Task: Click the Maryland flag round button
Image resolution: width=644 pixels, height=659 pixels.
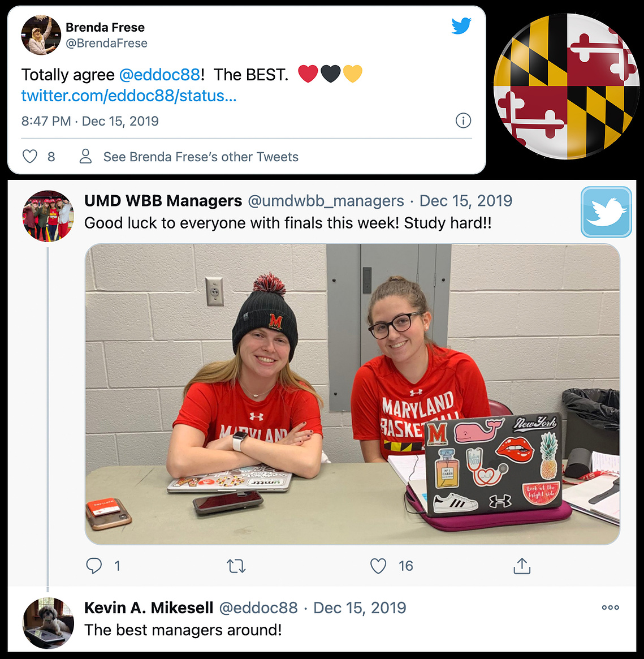Action: 567,86
